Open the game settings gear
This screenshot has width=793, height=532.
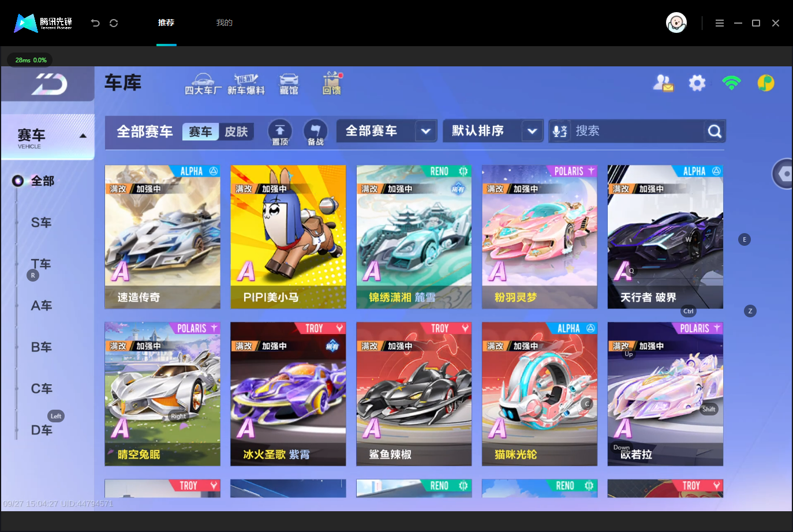click(697, 83)
